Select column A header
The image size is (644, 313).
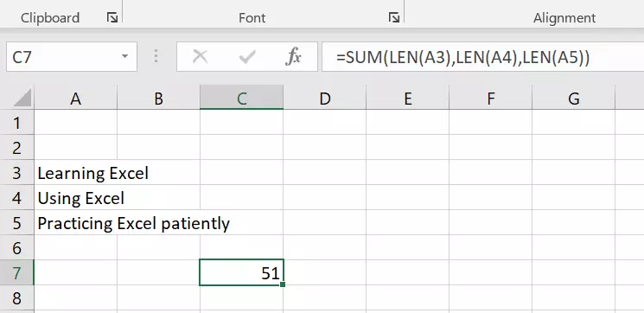(75, 99)
